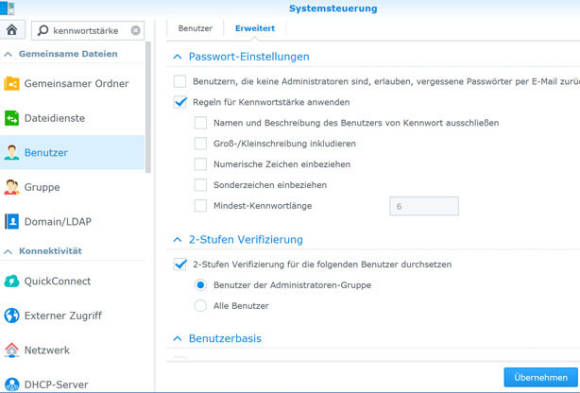Go to Control Panel home icon
This screenshot has width=580, height=393.
(12, 30)
